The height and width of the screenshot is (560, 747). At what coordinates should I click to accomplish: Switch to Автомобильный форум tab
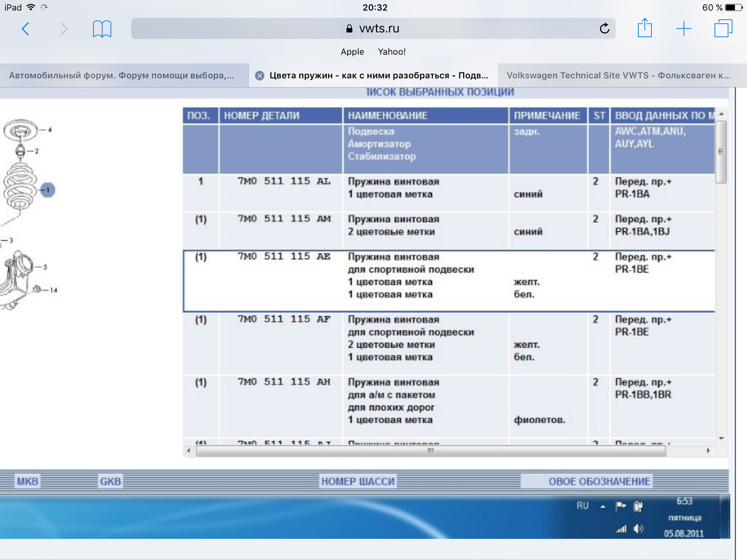pos(121,75)
